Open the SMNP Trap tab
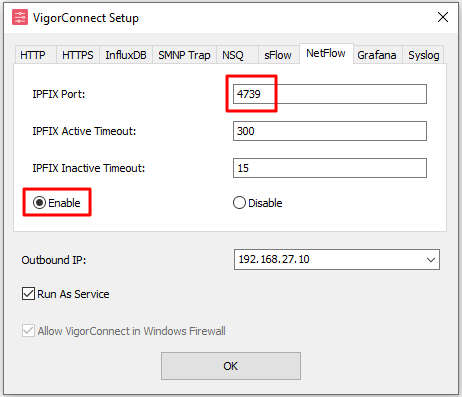 click(x=184, y=55)
